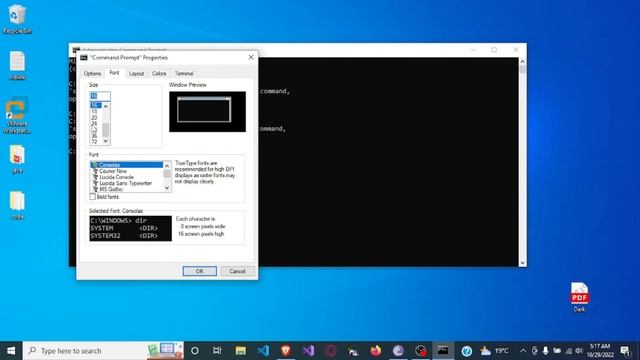This screenshot has height=360, width=640.
Task: Open Brave browser from the taskbar
Action: (286, 351)
